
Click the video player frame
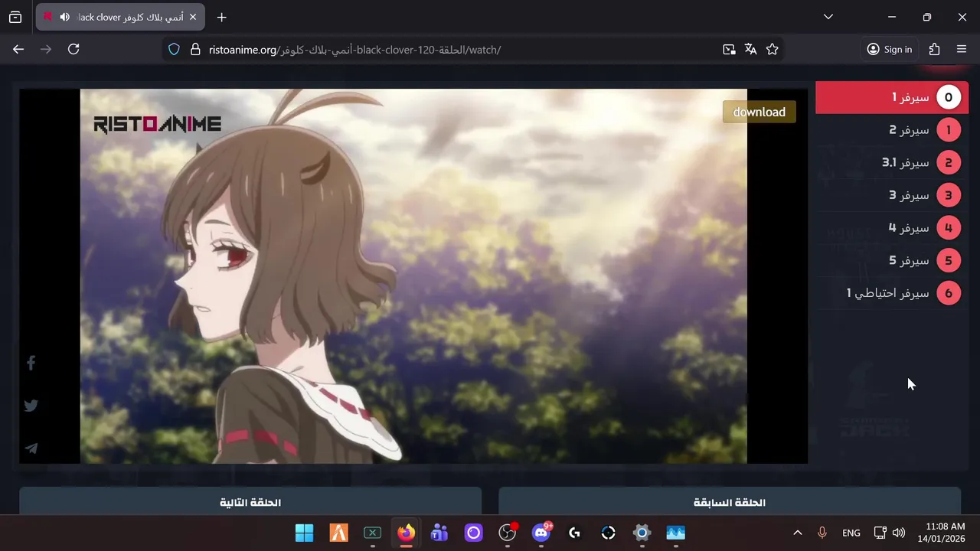point(413,276)
